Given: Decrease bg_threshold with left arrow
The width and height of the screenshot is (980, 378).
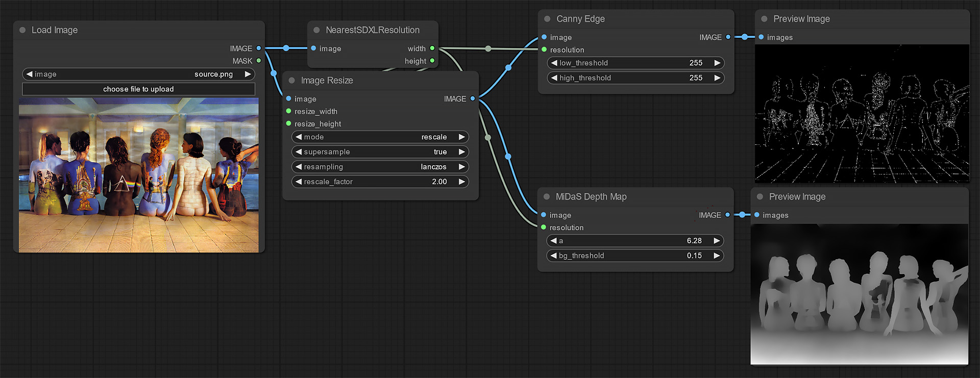Looking at the screenshot, I should click(x=554, y=256).
